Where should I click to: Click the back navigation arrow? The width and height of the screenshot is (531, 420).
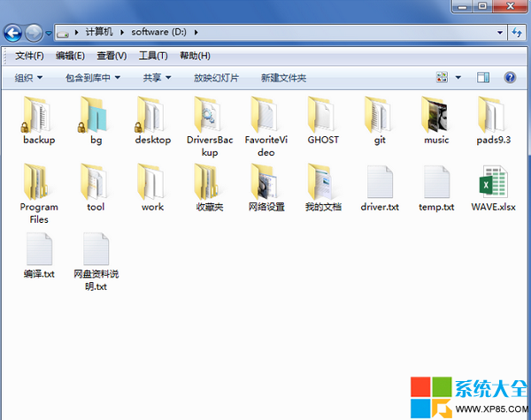pyautogui.click(x=13, y=34)
